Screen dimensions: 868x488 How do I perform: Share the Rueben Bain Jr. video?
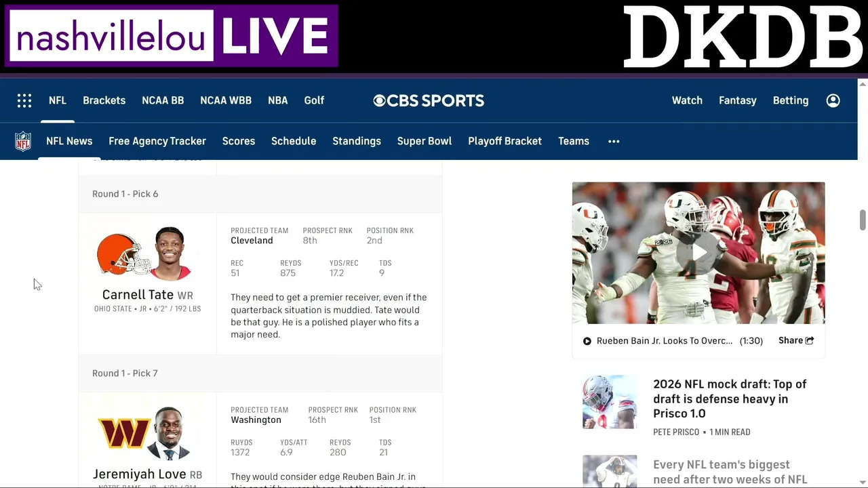(x=796, y=341)
